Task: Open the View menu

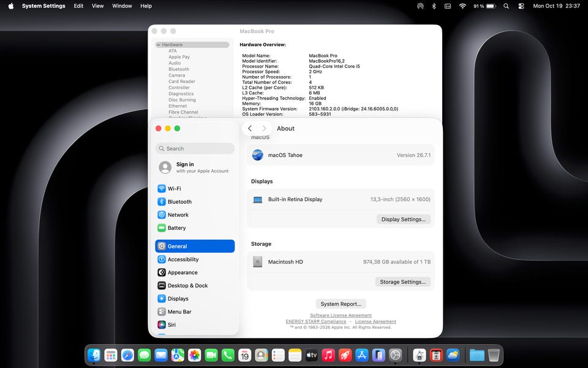Action: (97, 6)
